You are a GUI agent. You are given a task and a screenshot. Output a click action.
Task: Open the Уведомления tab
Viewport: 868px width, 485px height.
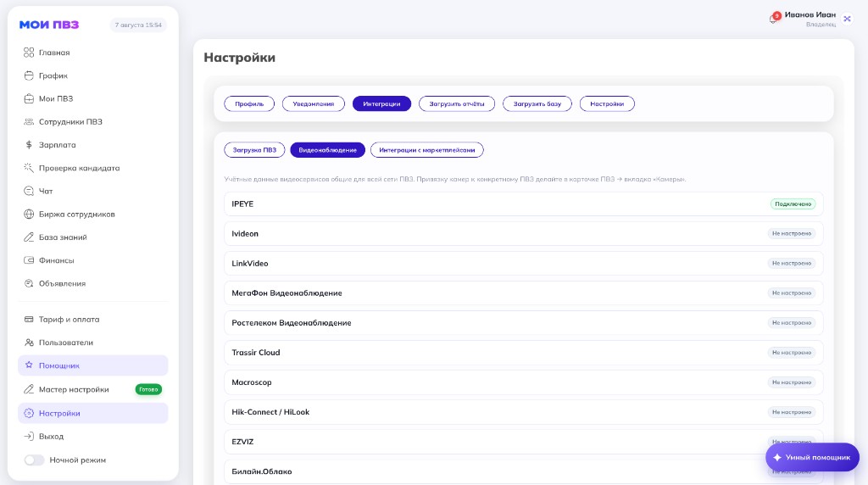314,103
